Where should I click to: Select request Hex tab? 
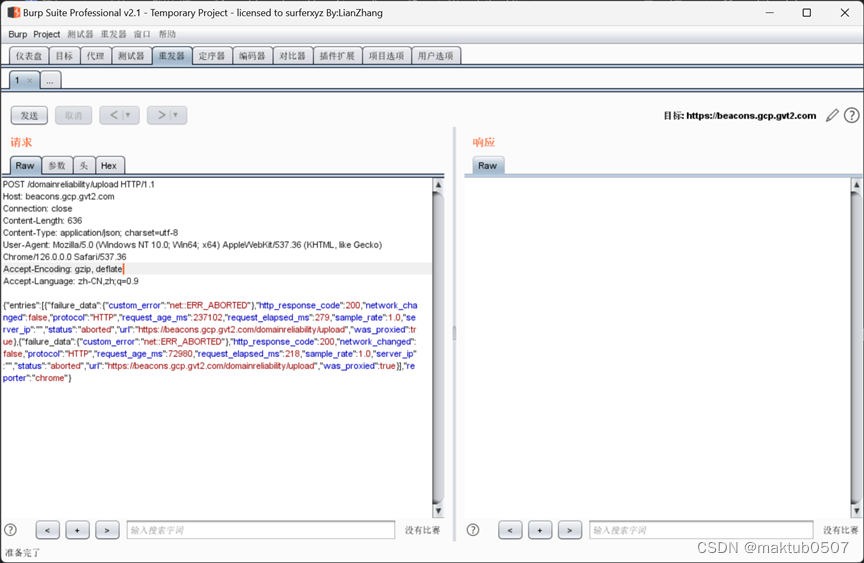(x=109, y=165)
